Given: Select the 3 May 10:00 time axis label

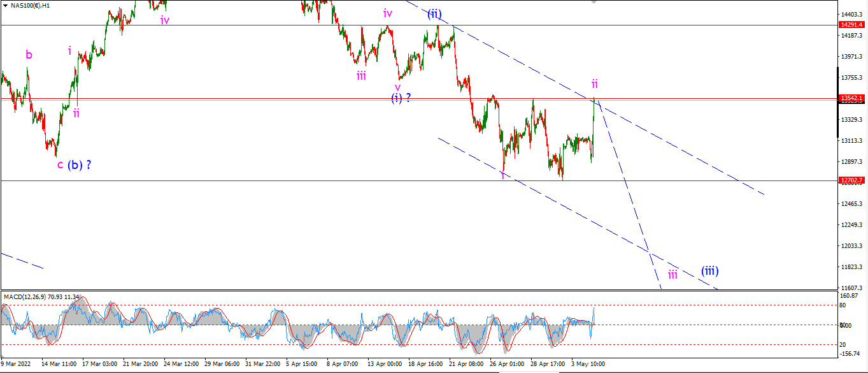Looking at the screenshot, I should [x=587, y=363].
